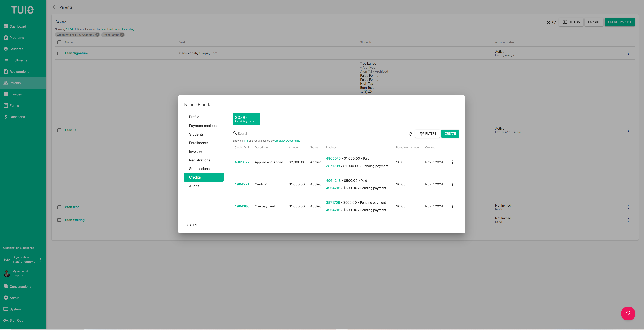Viewport: 644px width, 330px height.
Task: Click the Sign Out arrow icon
Action: pyautogui.click(x=6, y=320)
